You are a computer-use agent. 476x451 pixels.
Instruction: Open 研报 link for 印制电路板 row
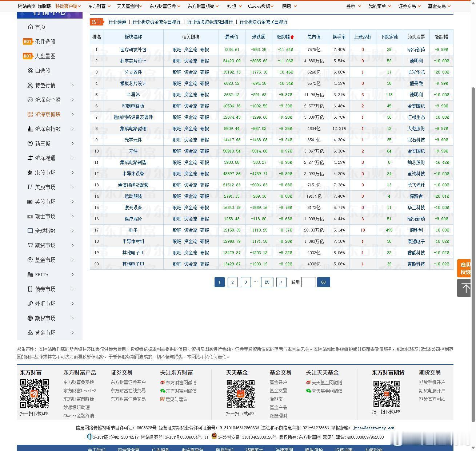pos(205,106)
